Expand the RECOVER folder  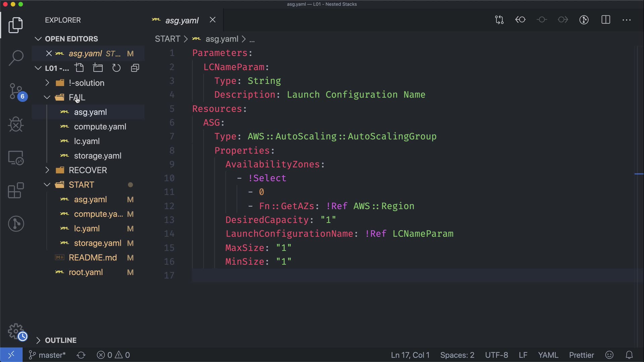pyautogui.click(x=88, y=170)
